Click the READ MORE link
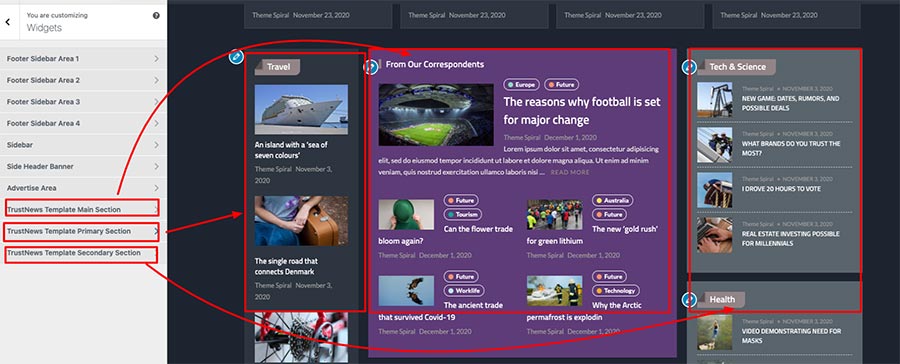The image size is (900, 364). [x=570, y=172]
